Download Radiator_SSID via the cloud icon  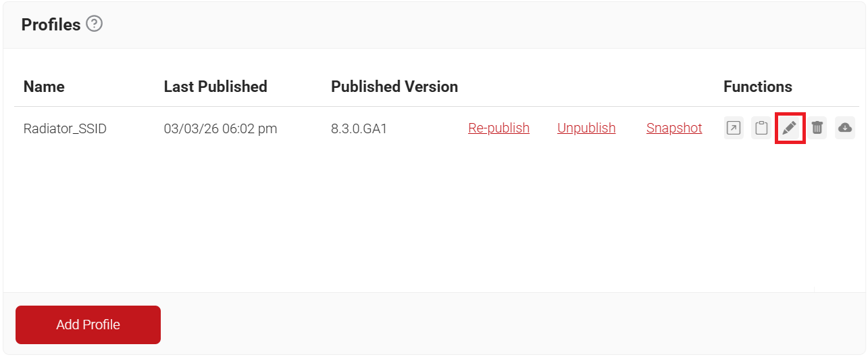point(845,128)
